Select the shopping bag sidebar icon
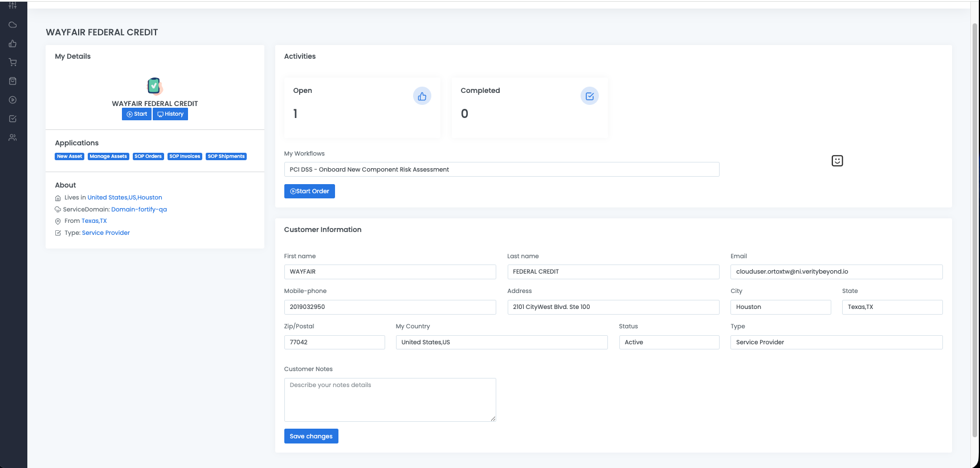The width and height of the screenshot is (980, 468). click(13, 81)
